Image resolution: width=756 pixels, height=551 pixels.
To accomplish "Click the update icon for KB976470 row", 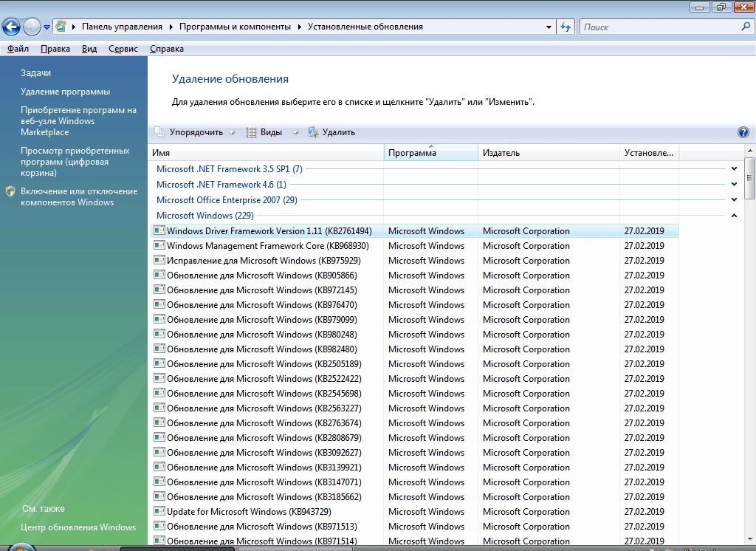I will (x=159, y=305).
